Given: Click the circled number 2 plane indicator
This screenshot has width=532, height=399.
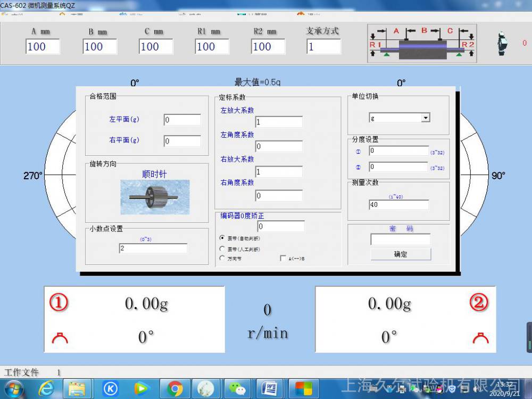Looking at the screenshot, I should click(478, 303).
